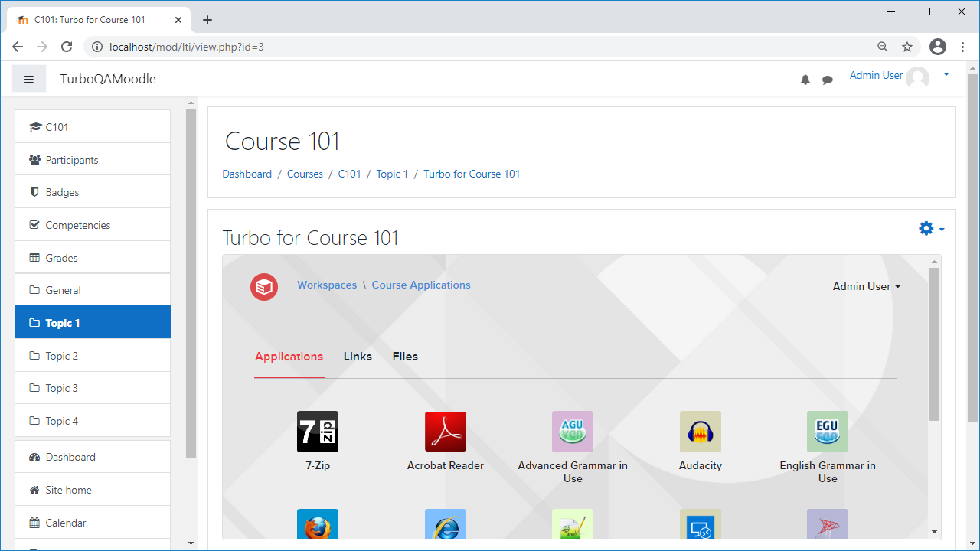
Task: Open the gear settings dropdown
Action: click(x=926, y=227)
